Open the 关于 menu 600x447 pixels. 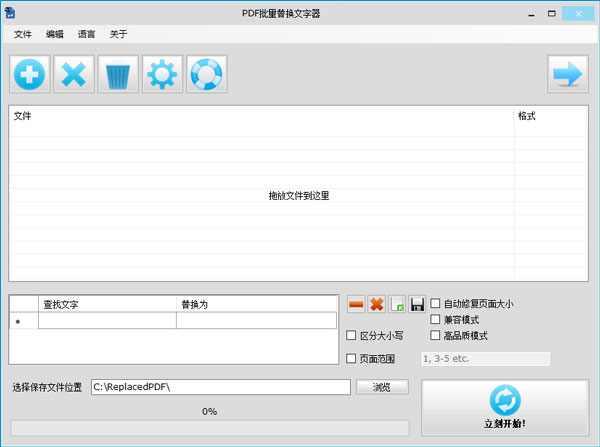[x=118, y=34]
